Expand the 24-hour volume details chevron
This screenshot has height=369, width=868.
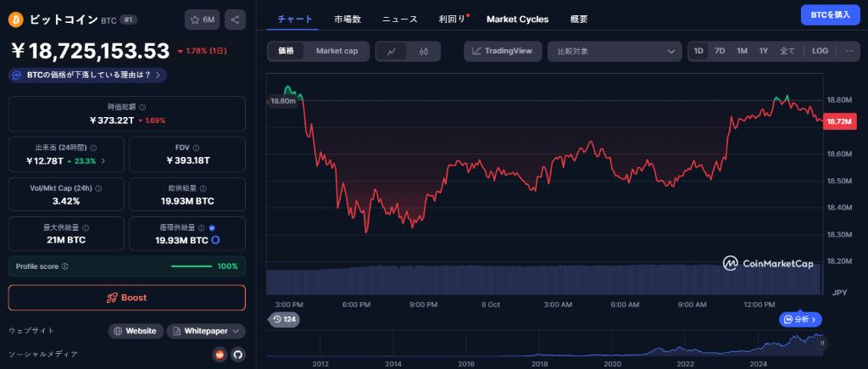click(x=103, y=160)
